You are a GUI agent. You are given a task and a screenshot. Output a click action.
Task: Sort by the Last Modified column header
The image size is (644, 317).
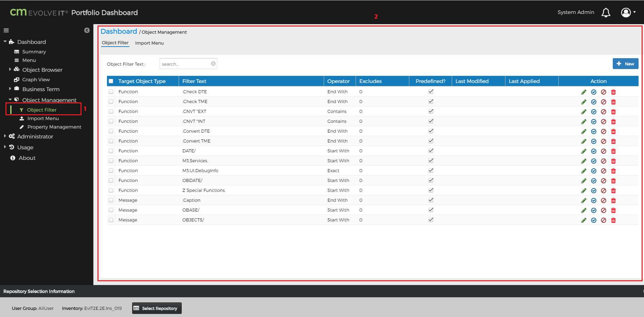(x=472, y=81)
